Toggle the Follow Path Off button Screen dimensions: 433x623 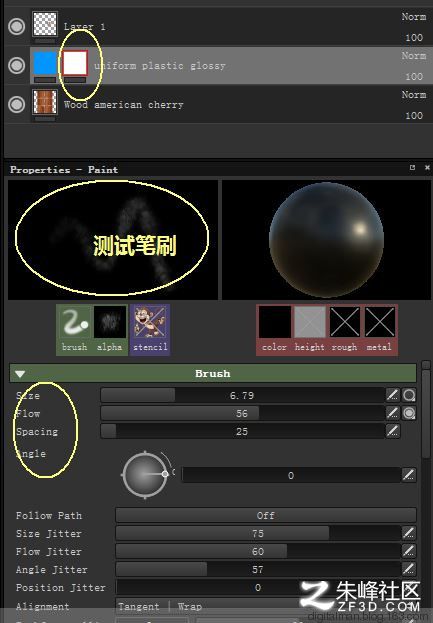coord(266,515)
